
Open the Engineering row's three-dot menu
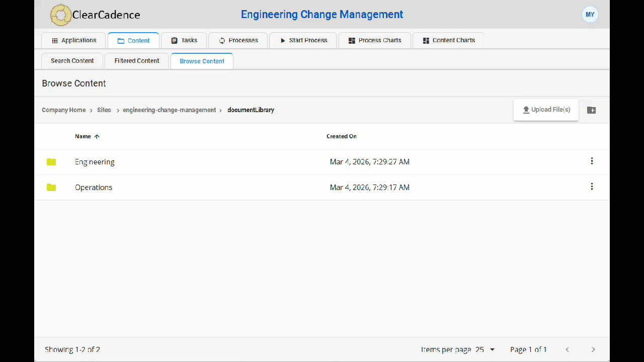(x=592, y=161)
